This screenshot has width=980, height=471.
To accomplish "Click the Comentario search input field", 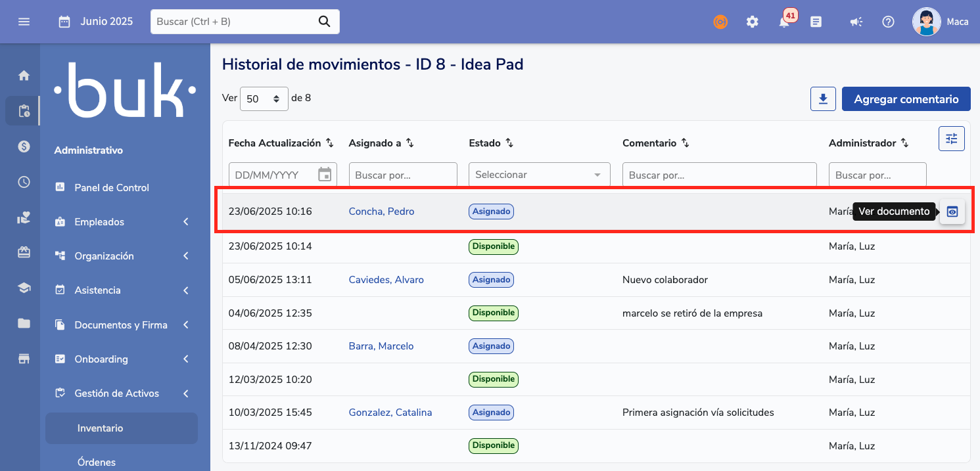I will pyautogui.click(x=719, y=175).
